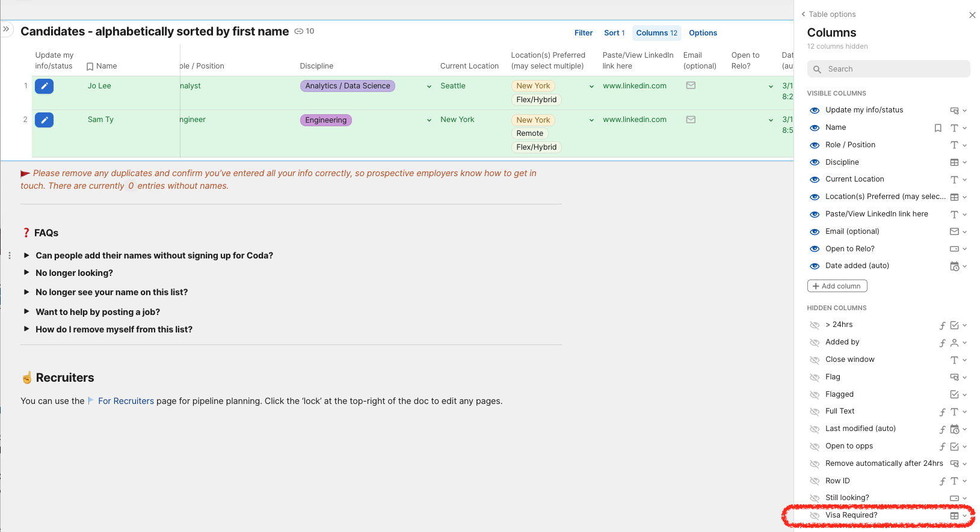
Task: Click the column Search field
Action: (888, 69)
